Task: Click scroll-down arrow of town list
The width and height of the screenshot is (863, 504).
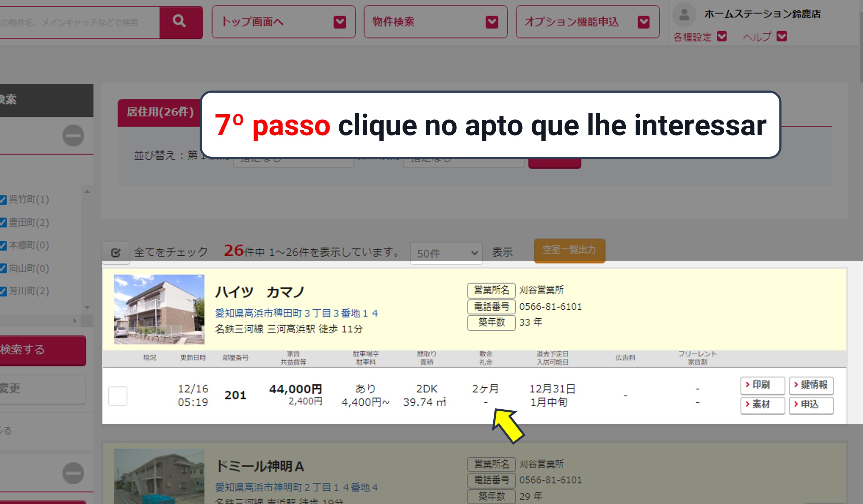Action: click(x=87, y=308)
